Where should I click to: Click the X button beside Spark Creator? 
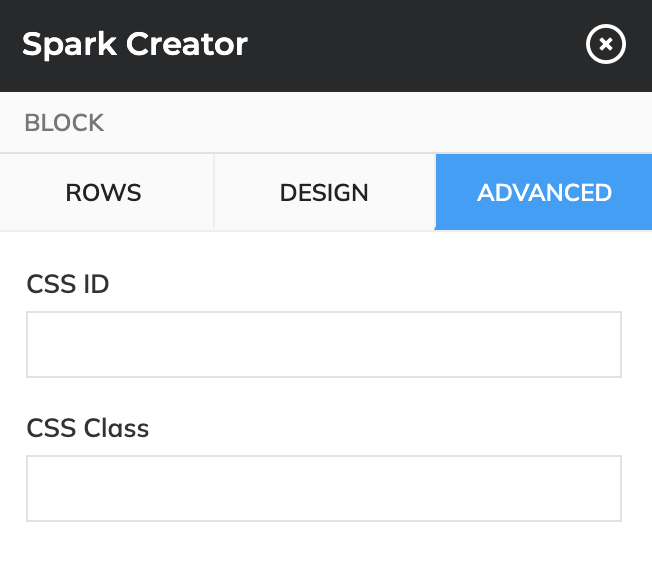606,44
